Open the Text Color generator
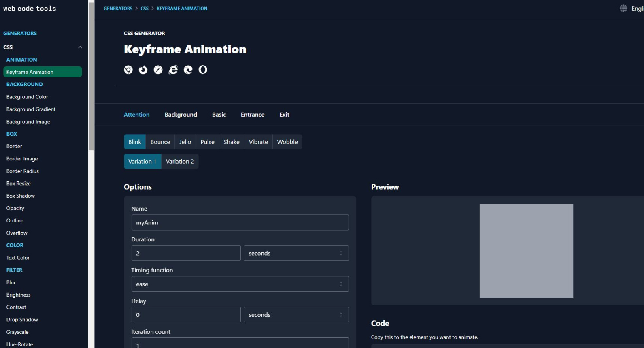 (x=18, y=258)
